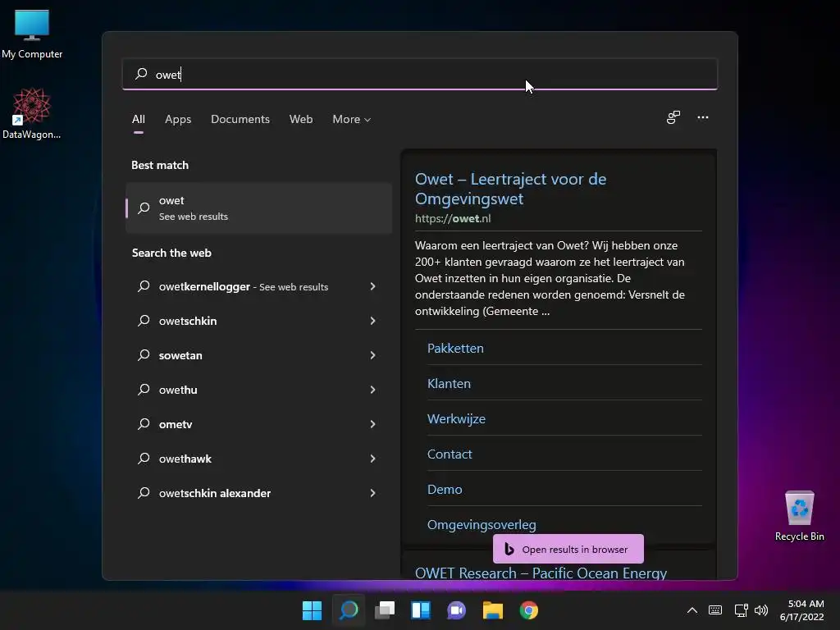Image resolution: width=840 pixels, height=630 pixels.
Task: Open the volume speaker tray icon
Action: [x=761, y=610]
